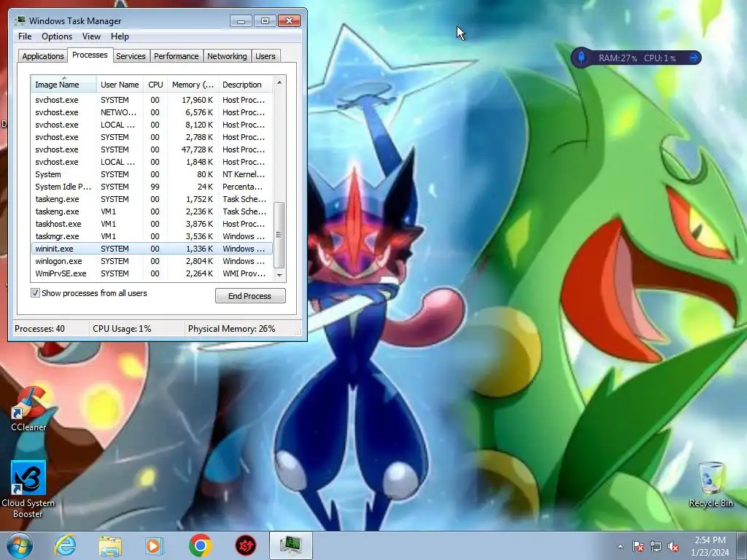The height and width of the screenshot is (560, 747).
Task: Select svchost.exe row owned by NETWO...
Action: point(152,112)
